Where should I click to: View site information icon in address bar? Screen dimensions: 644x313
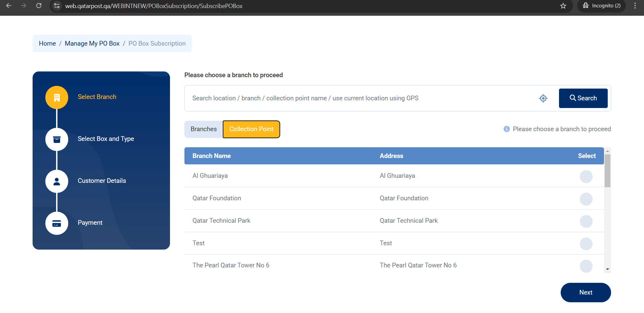point(57,6)
